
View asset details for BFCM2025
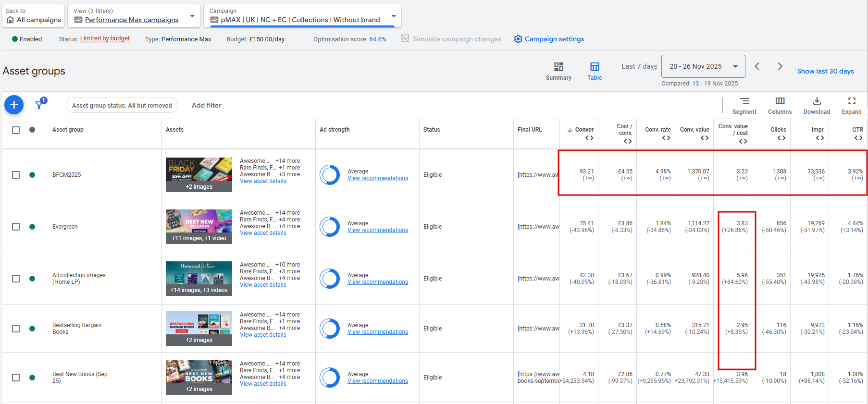pos(263,181)
